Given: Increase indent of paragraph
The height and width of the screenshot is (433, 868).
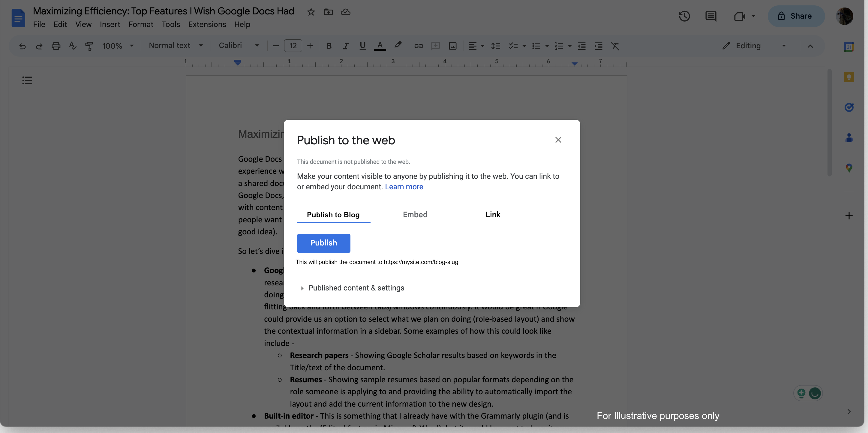Looking at the screenshot, I should tap(599, 46).
